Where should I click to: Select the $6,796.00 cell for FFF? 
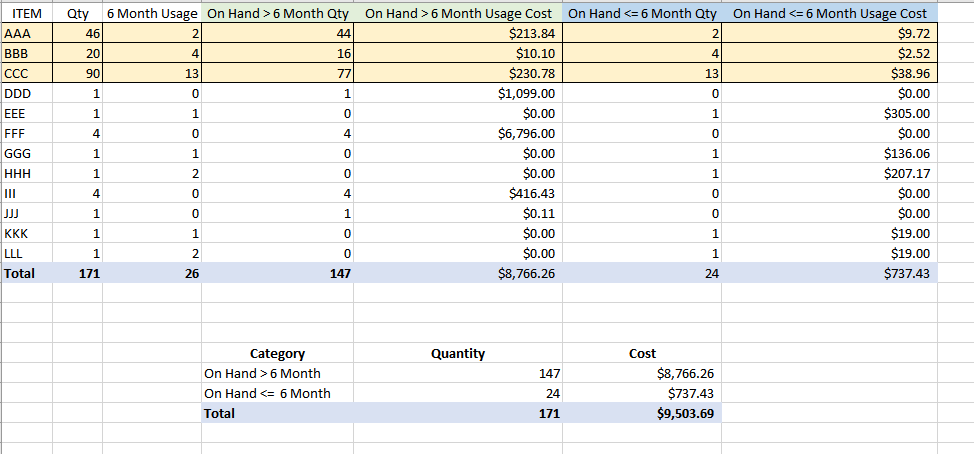click(x=458, y=134)
